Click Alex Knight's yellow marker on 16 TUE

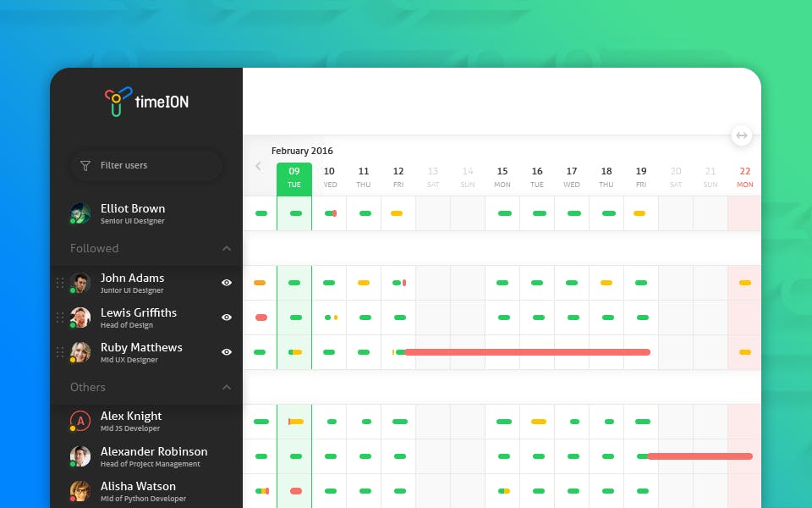click(539, 422)
